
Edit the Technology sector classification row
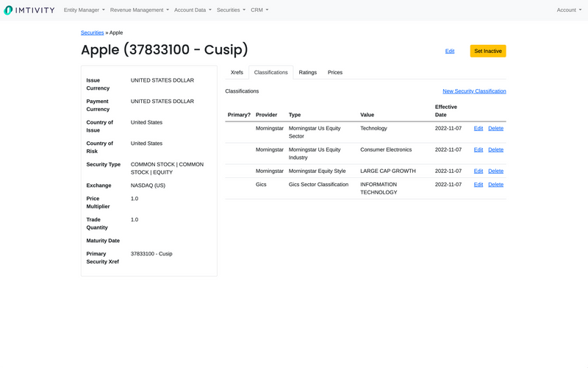coord(478,128)
